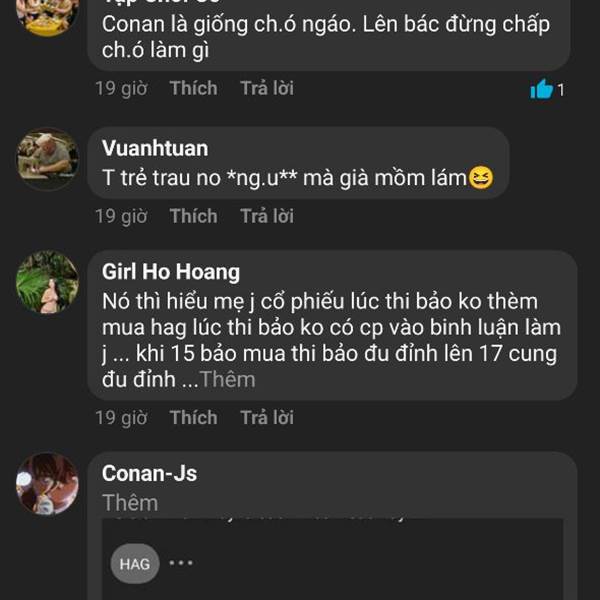
Task: Expand Conan-Js comment with Thêm
Action: click(x=130, y=502)
